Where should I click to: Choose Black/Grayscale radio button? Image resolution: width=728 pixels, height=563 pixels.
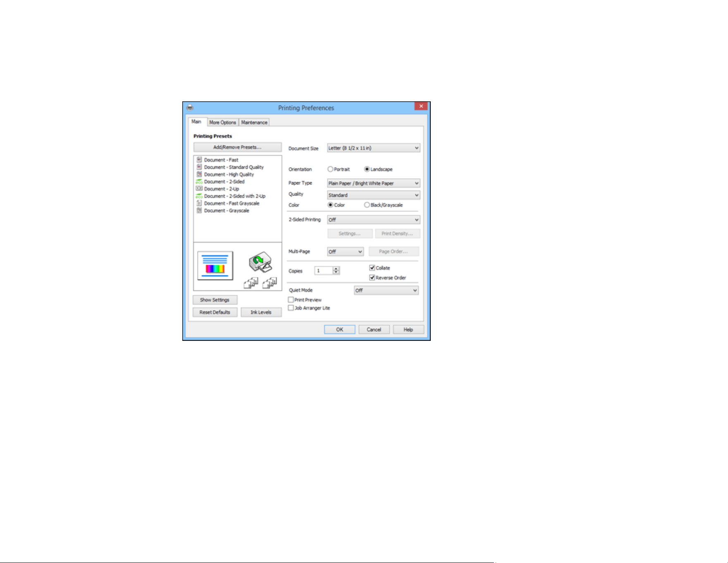point(367,205)
